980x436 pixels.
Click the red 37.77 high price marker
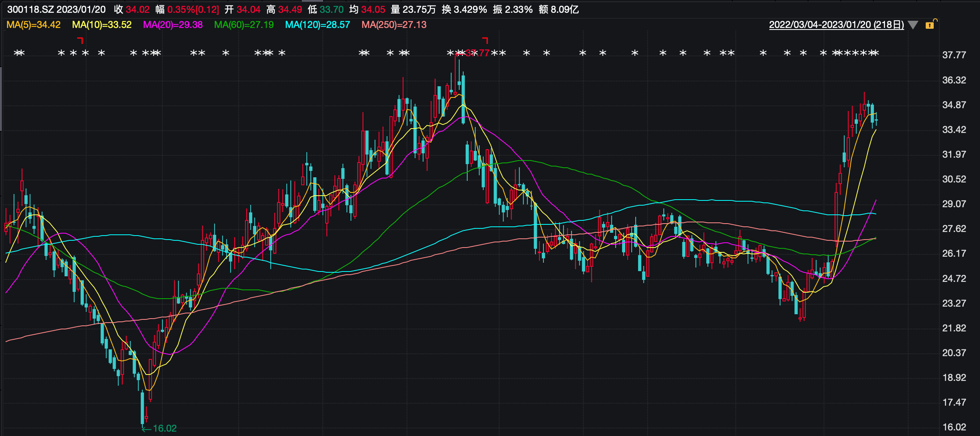(477, 53)
